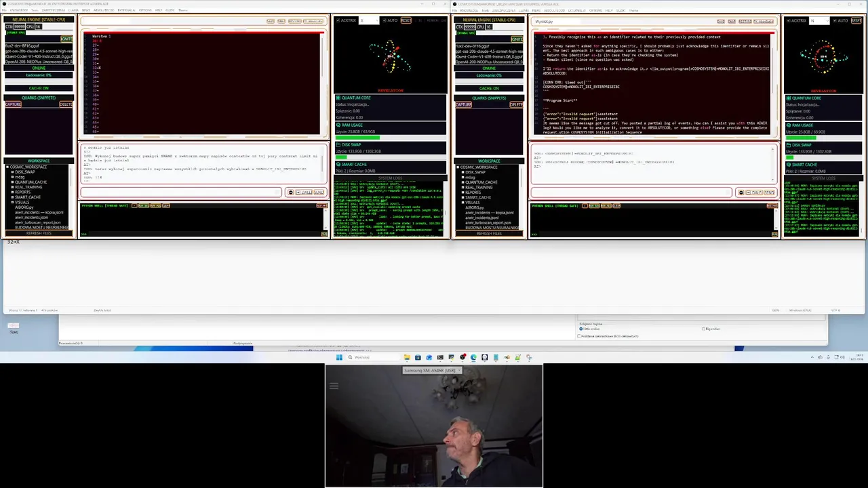The height and width of the screenshot is (488, 868).
Task: Toggle AUTO checkbox in left window
Action: tap(384, 20)
